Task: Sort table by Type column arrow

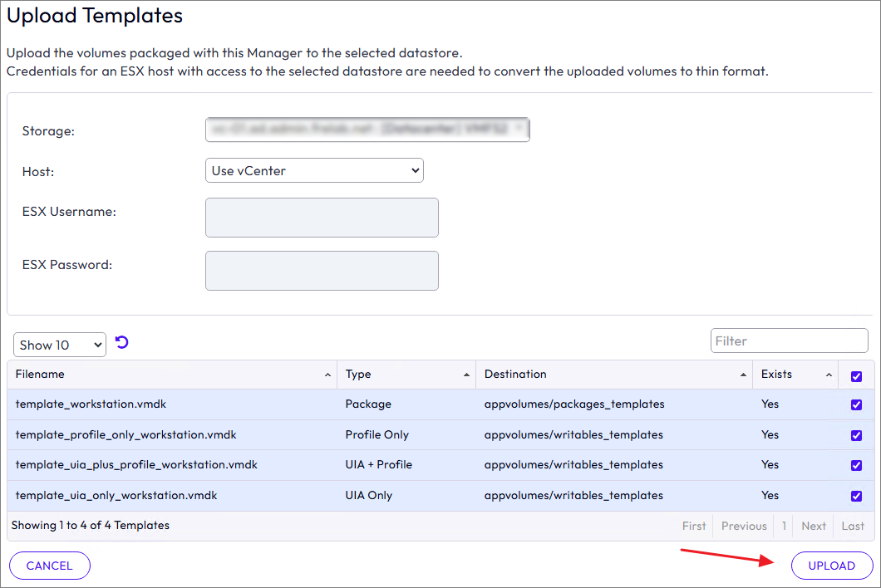Action: [466, 375]
